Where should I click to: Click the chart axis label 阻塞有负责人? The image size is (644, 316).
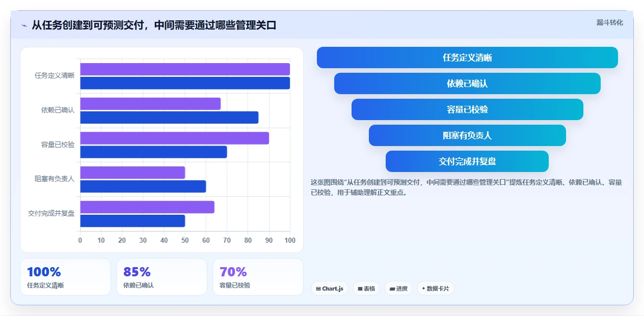(x=55, y=179)
